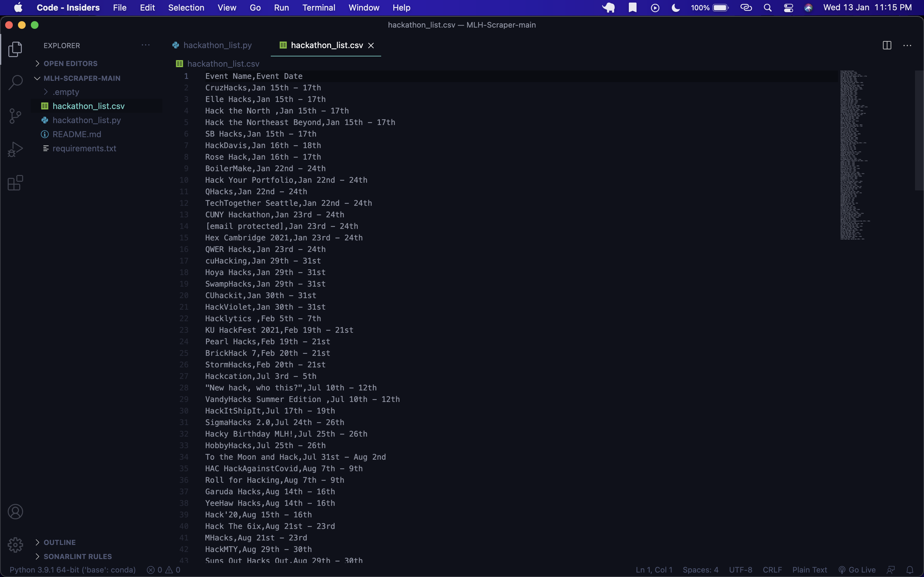Switch to the hackathon_list.py tab
924x577 pixels.
pos(217,46)
